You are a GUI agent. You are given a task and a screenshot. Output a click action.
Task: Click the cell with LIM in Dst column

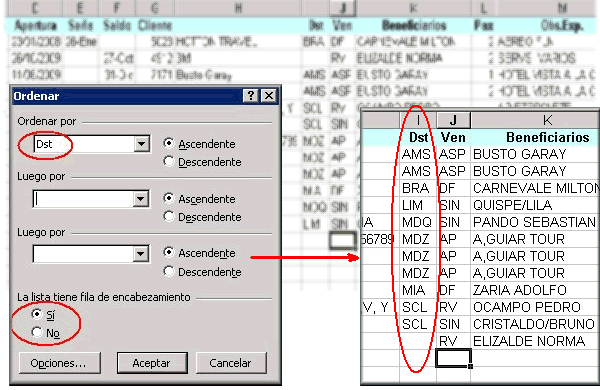tap(417, 205)
